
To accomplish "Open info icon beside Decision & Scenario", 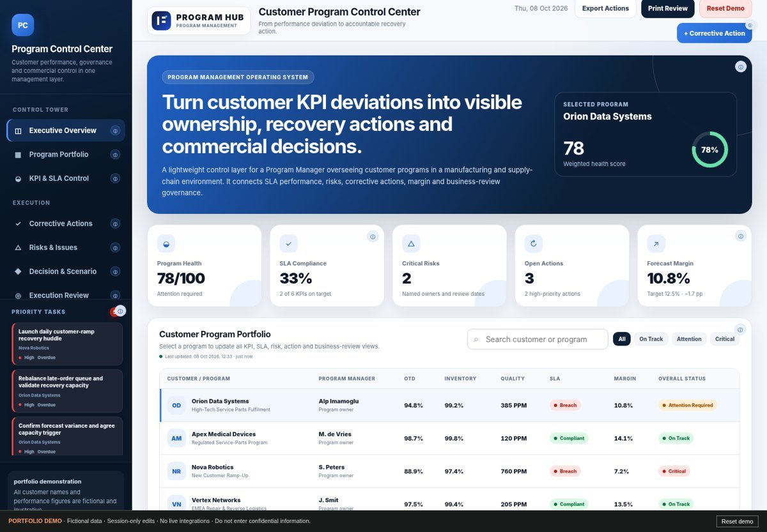I will pos(115,271).
